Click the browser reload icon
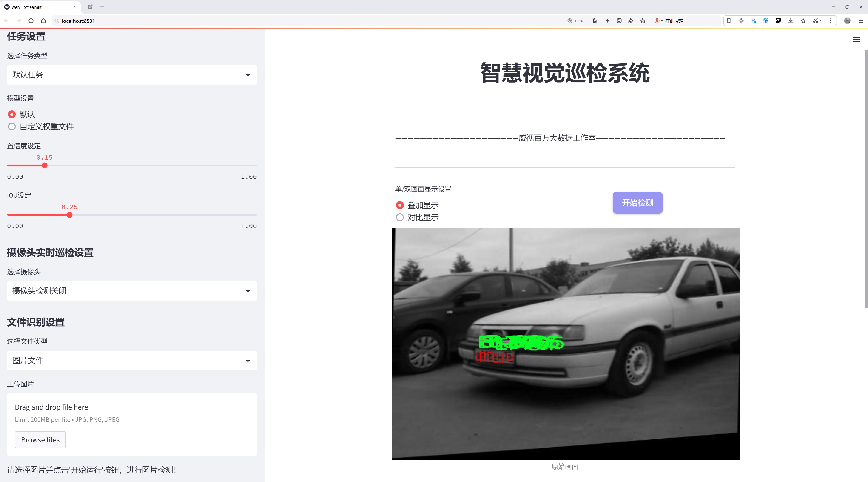 [31, 21]
